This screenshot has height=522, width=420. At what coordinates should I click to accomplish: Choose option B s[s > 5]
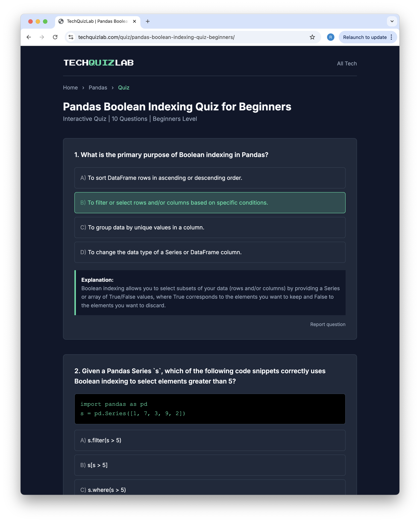coord(210,465)
